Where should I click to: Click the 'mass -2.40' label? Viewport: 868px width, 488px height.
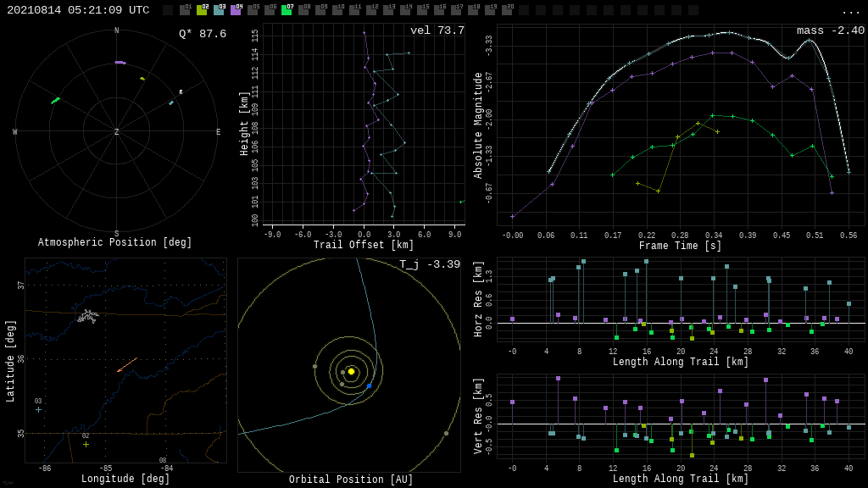830,30
